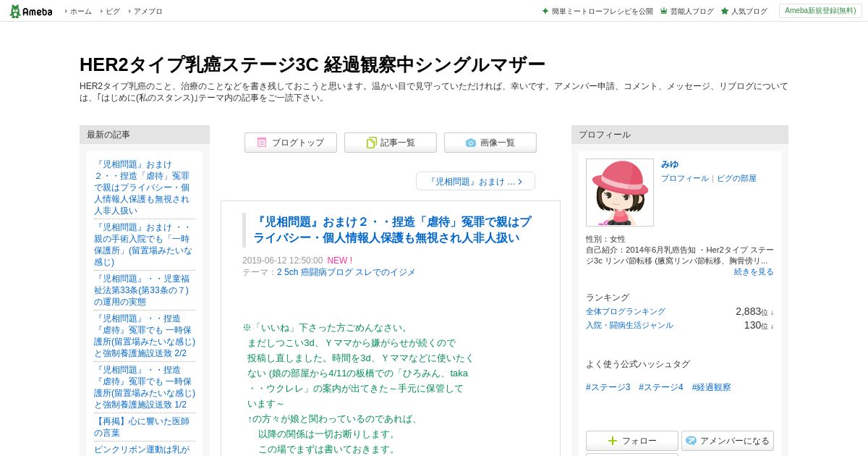Open the ピグ link in top bar

tap(113, 11)
